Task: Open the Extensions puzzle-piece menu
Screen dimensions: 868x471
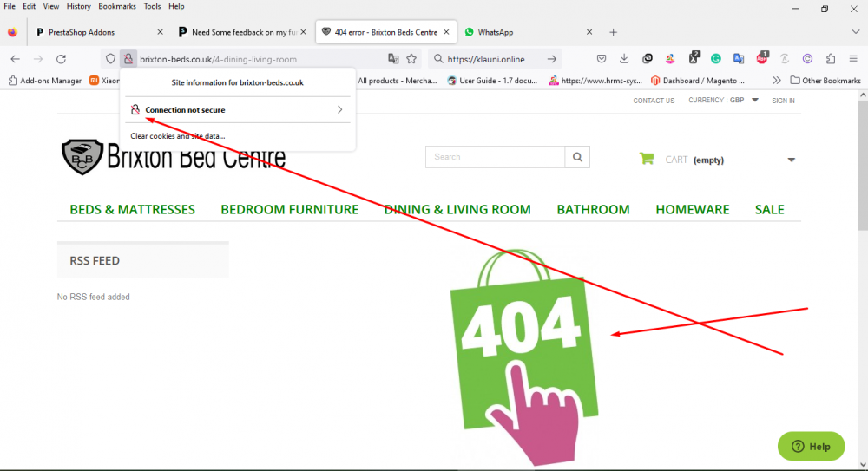Action: (x=831, y=59)
